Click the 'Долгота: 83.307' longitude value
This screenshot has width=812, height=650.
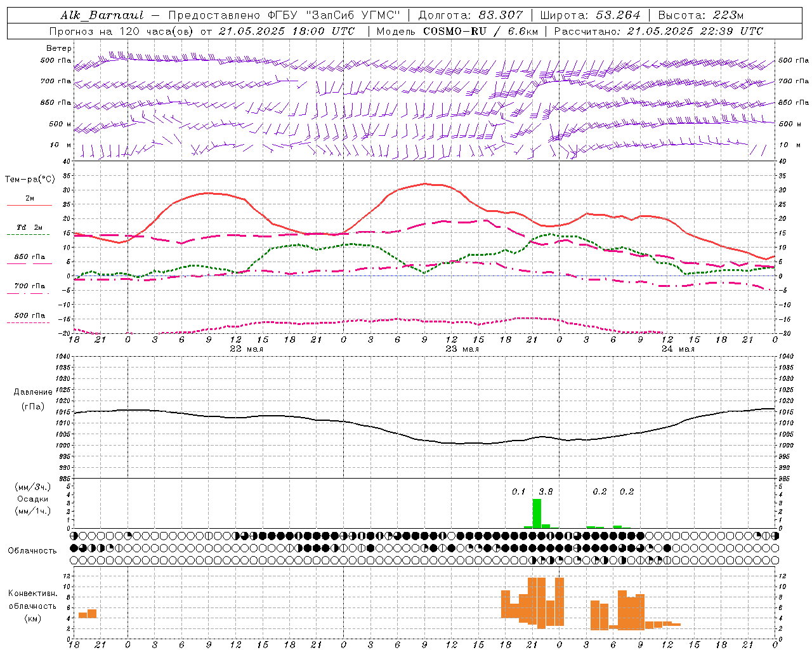click(471, 15)
